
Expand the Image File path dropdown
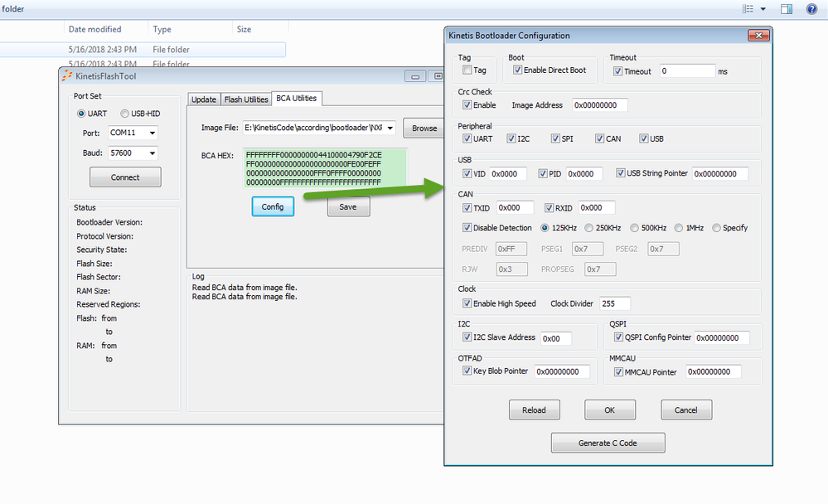pyautogui.click(x=390, y=128)
